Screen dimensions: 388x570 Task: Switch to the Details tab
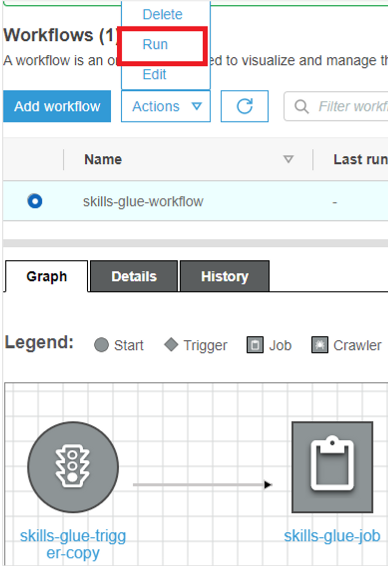(x=134, y=276)
